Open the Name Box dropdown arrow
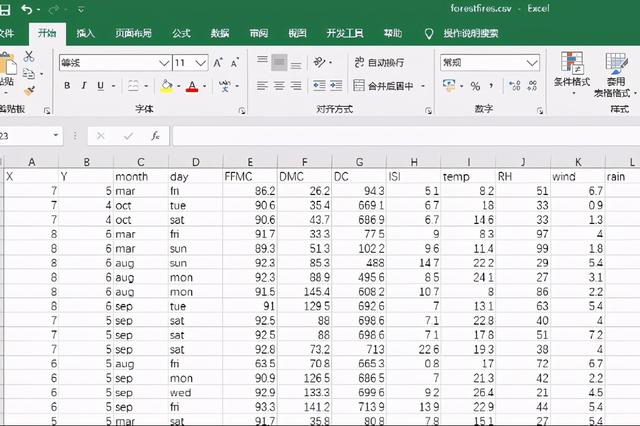640x426 pixels. [56, 135]
